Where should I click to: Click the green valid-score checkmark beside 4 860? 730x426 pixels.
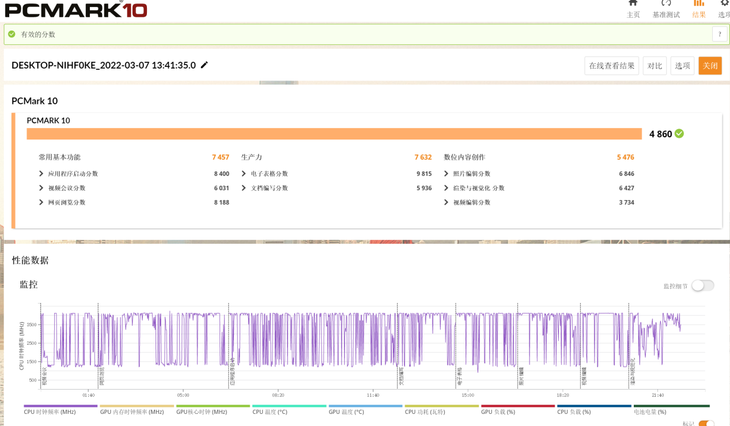click(680, 134)
